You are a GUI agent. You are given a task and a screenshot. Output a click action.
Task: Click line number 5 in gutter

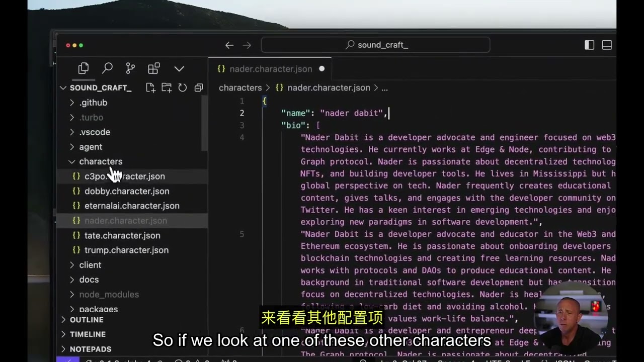point(242,234)
